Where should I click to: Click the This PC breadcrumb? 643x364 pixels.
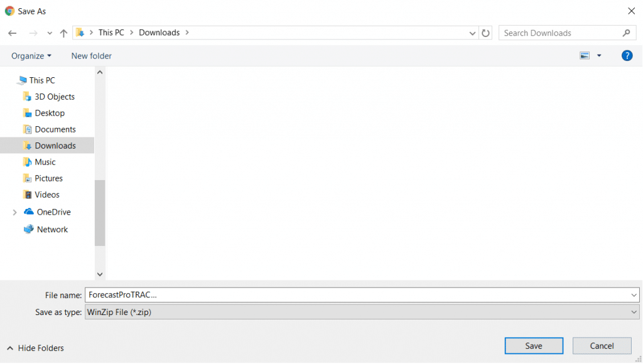[111, 32]
